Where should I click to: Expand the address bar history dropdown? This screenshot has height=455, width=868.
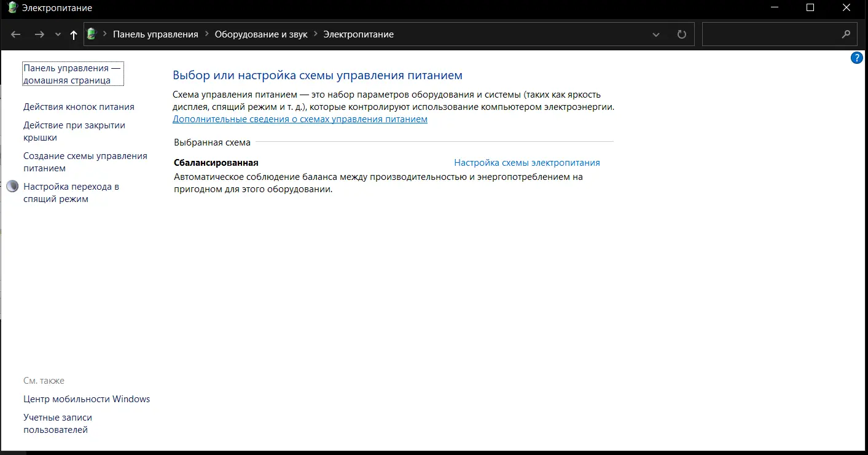point(656,34)
